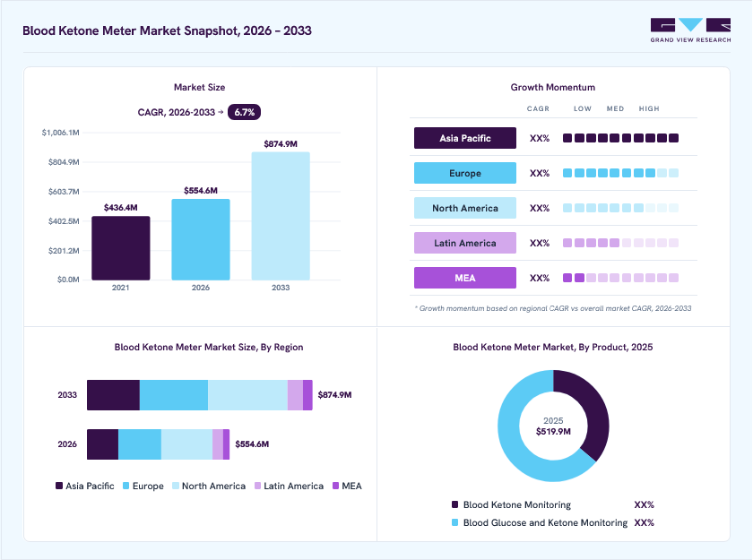Click the $0.0M axis label
Screen dimensions: 753x560
pyautogui.click(x=68, y=280)
